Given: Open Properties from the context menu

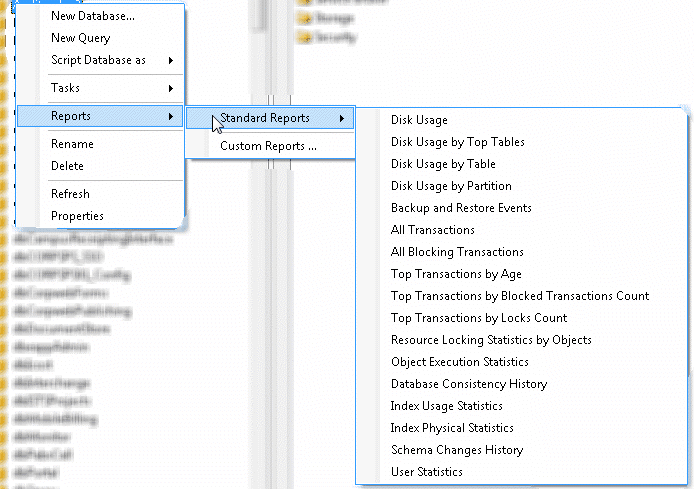Looking at the screenshot, I should click(x=77, y=216).
